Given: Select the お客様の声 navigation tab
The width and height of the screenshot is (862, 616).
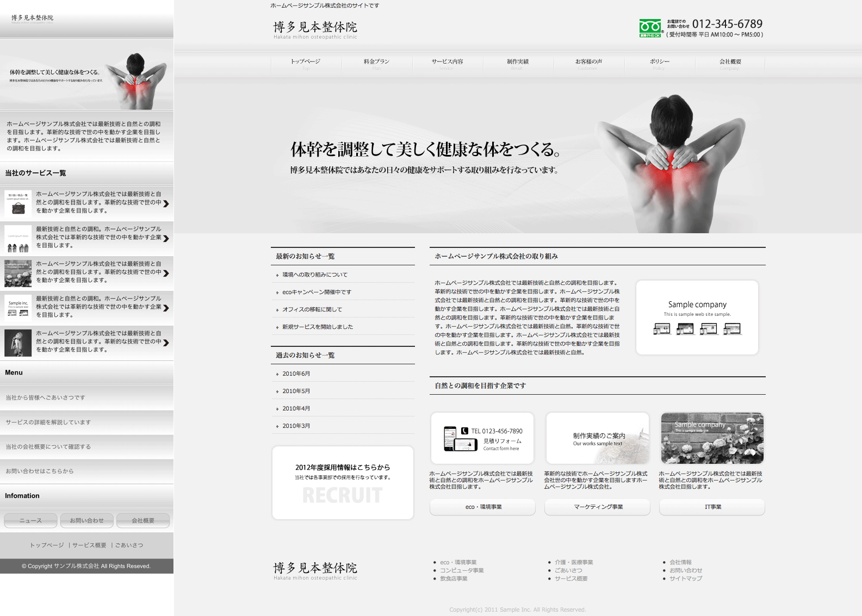Looking at the screenshot, I should coord(588,62).
